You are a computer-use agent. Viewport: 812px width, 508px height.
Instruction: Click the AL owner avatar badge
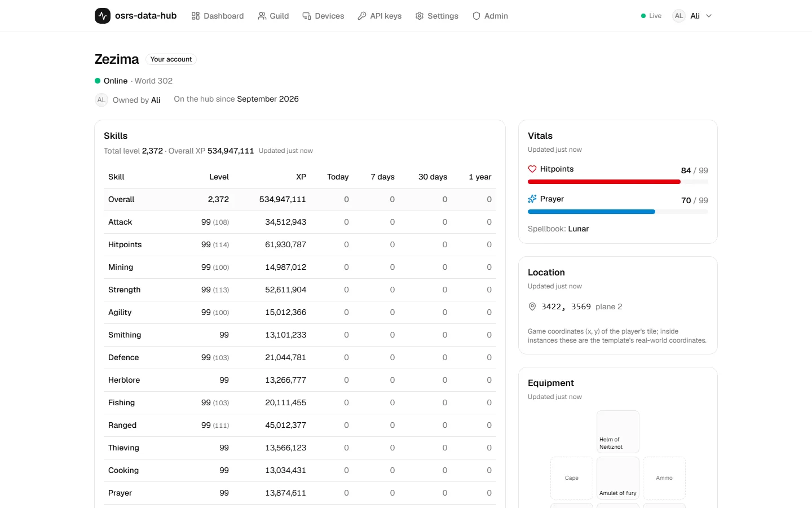click(x=101, y=100)
